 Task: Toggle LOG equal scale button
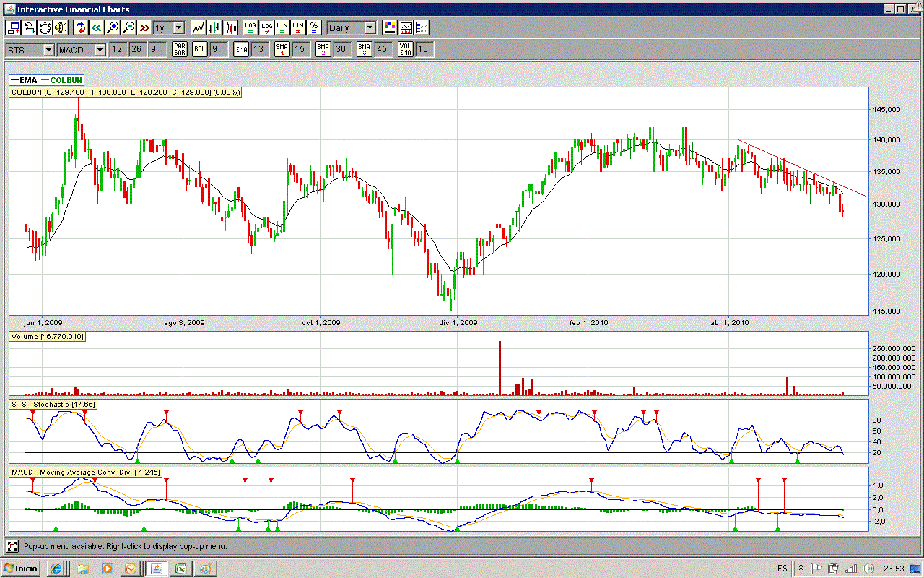[x=250, y=27]
